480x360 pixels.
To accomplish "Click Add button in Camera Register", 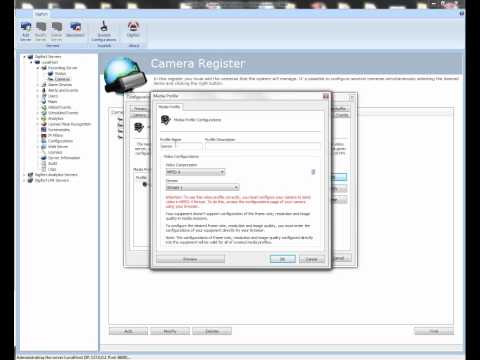I will point(128,331).
